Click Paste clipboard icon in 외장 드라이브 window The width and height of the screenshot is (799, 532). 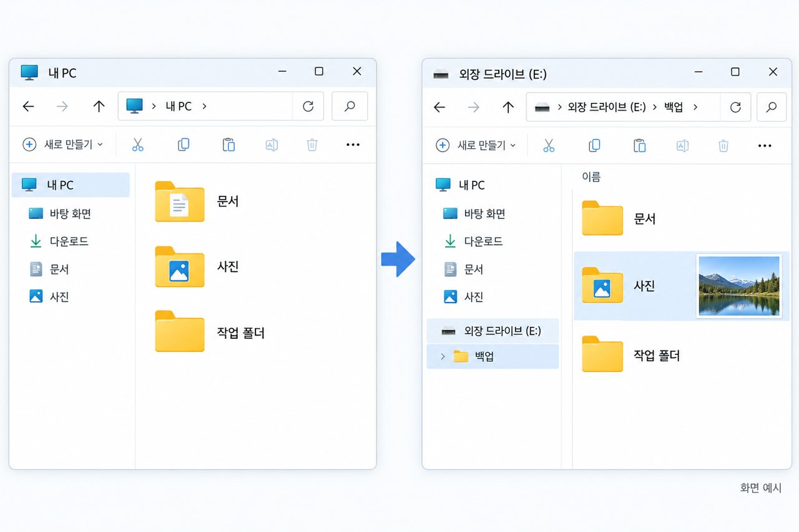click(x=639, y=145)
